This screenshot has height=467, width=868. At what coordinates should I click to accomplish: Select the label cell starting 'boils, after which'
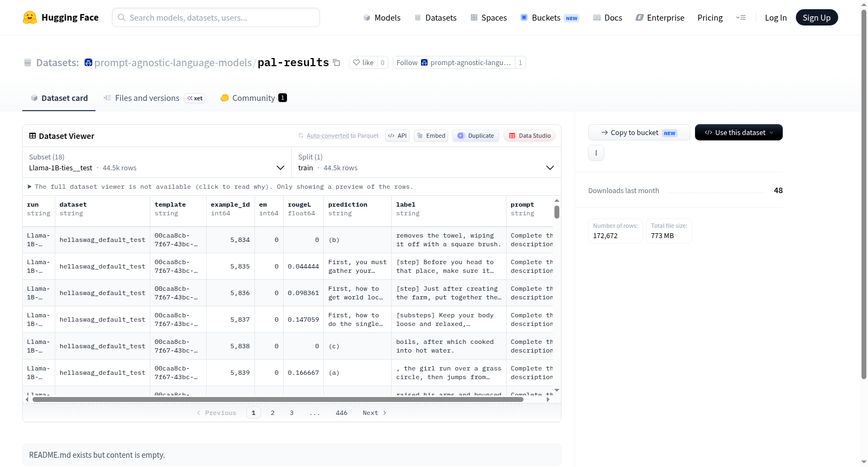(x=449, y=346)
